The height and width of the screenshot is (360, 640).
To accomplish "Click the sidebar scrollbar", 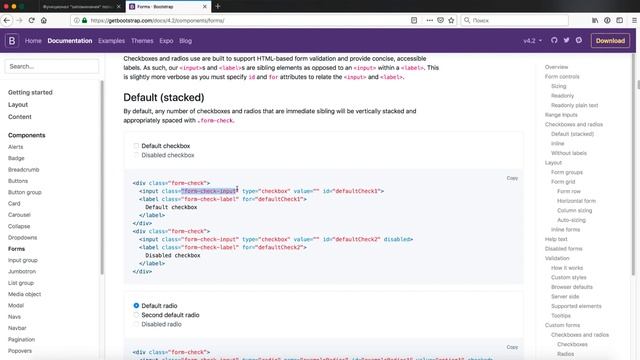I will pos(102,178).
